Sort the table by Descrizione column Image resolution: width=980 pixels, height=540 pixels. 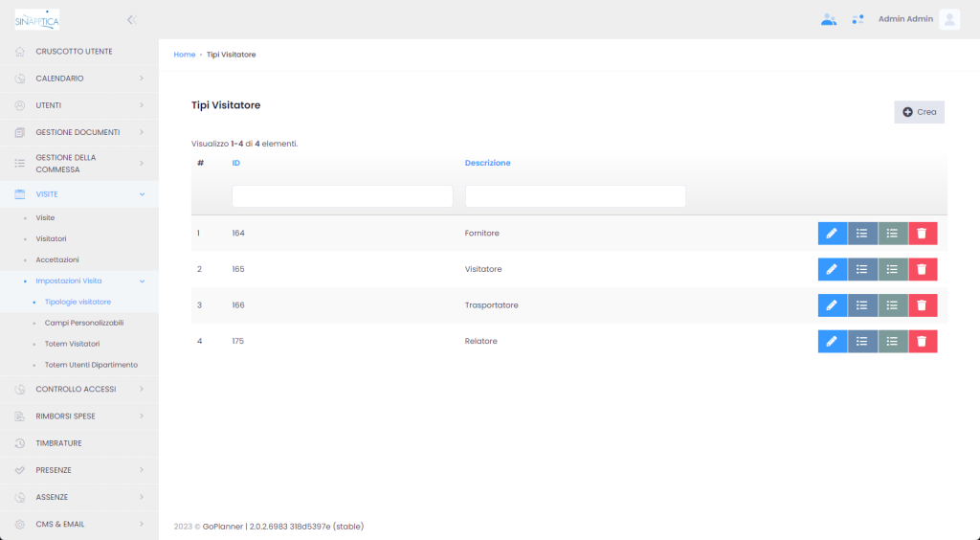(487, 163)
